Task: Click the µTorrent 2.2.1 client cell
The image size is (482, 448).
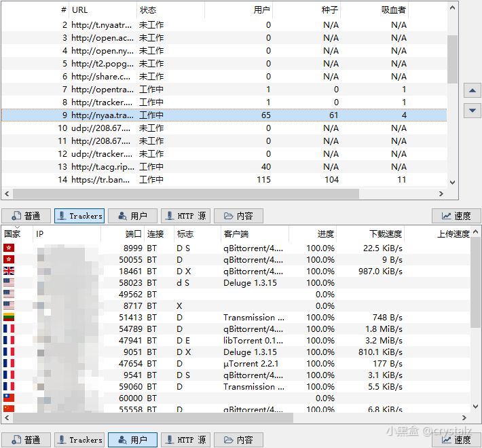Action: click(x=251, y=364)
